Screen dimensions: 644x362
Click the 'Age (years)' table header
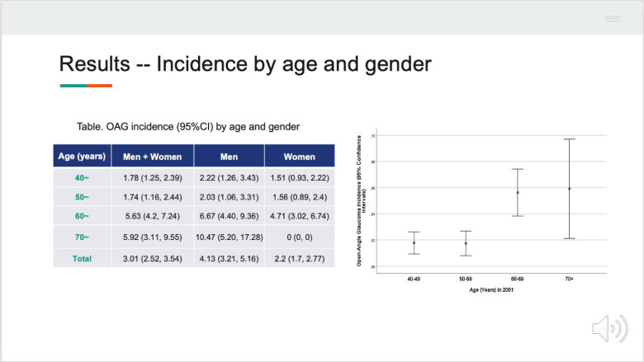(x=82, y=156)
